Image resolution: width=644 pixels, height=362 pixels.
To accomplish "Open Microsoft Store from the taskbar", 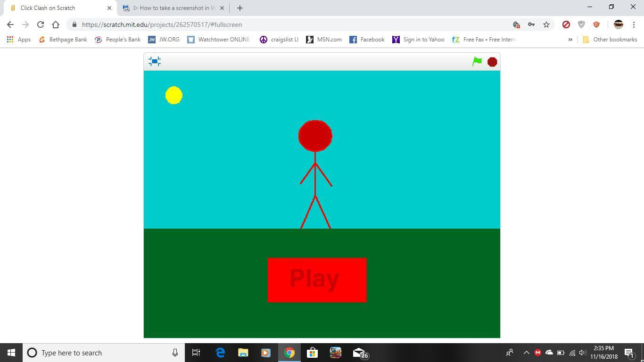I will [x=312, y=353].
